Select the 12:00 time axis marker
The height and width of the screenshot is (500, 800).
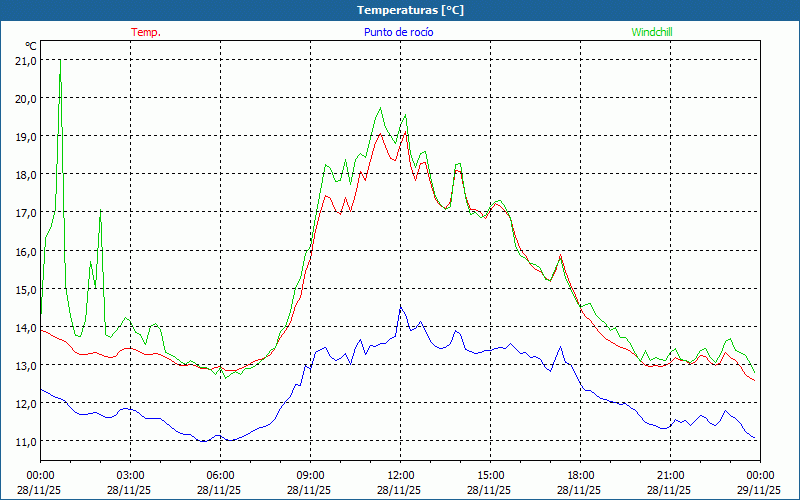[x=400, y=475]
